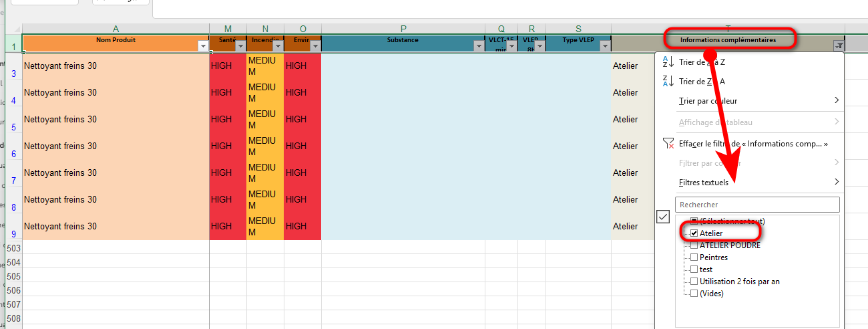Open the Santé column filter arrow
This screenshot has width=868, height=329.
(x=240, y=45)
